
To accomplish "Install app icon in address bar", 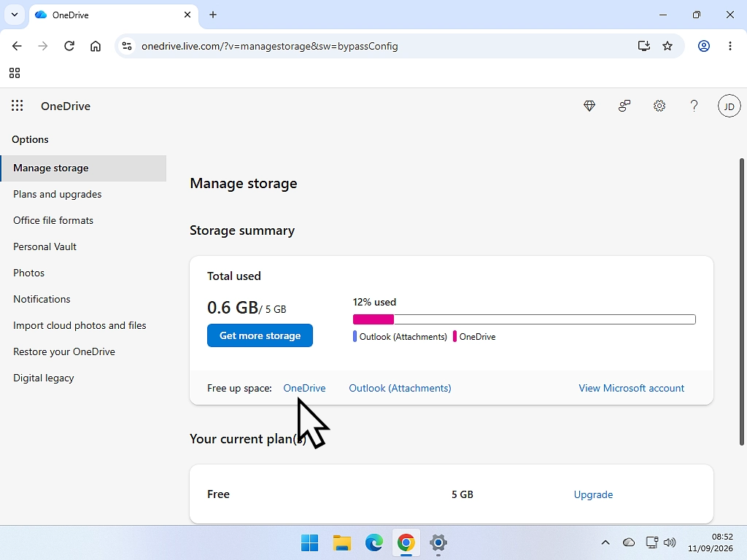I will tap(643, 46).
